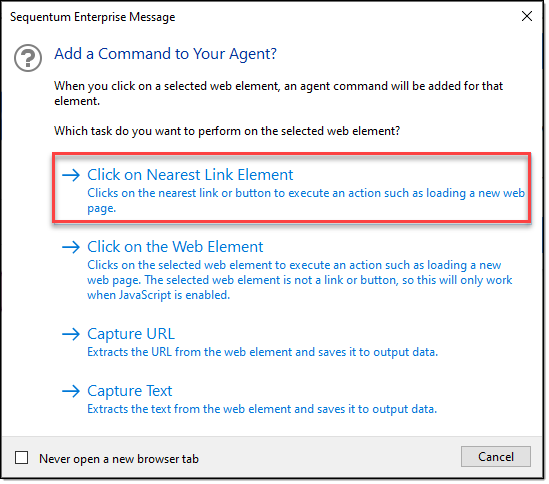The height and width of the screenshot is (484, 549).
Task: Click the Extracts the text description line
Action: [x=262, y=409]
